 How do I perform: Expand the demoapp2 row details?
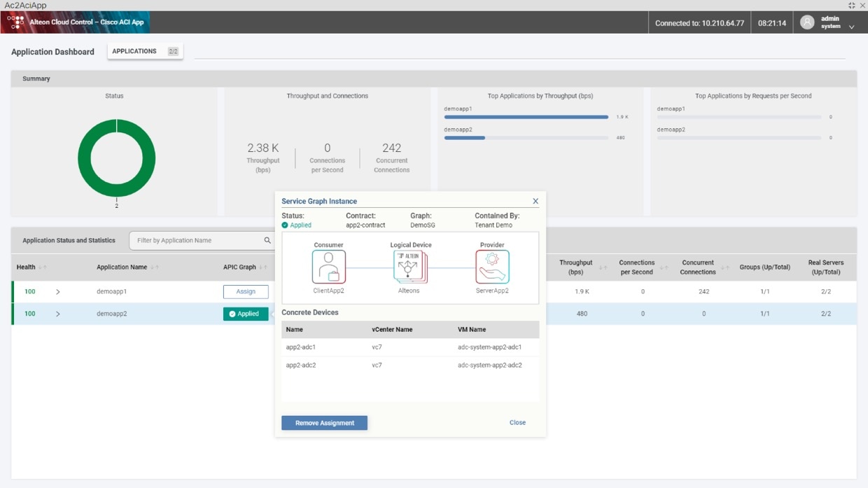pyautogui.click(x=58, y=313)
